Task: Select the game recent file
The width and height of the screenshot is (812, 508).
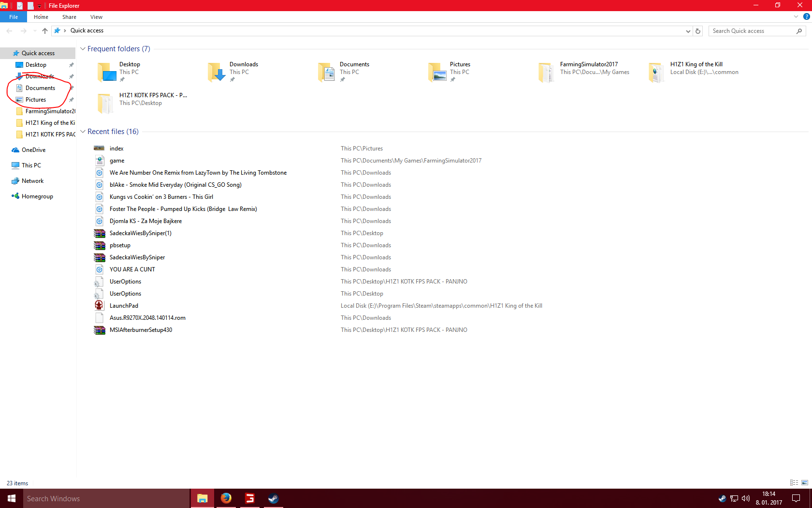Action: tap(116, 161)
